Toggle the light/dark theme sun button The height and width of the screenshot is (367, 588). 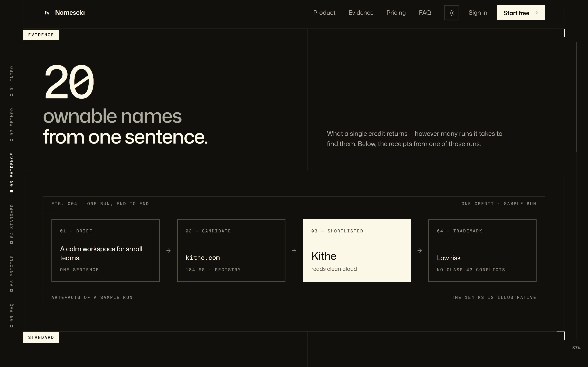[451, 13]
